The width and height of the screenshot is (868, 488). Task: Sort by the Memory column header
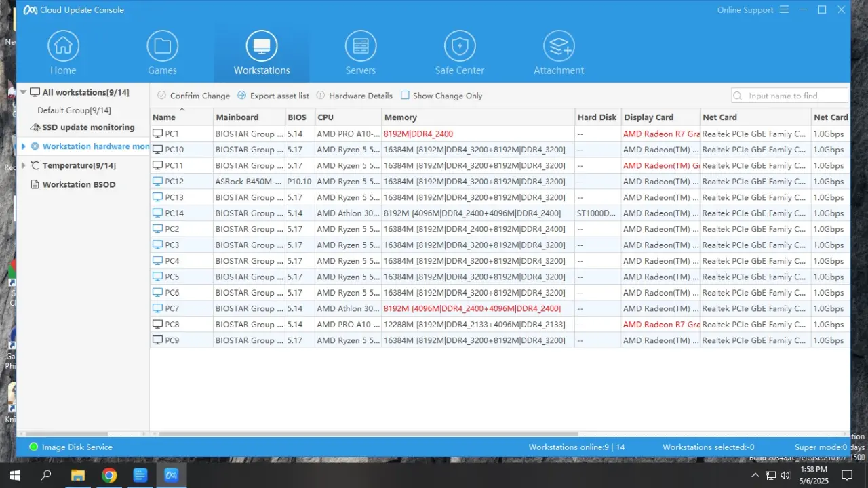(478, 117)
